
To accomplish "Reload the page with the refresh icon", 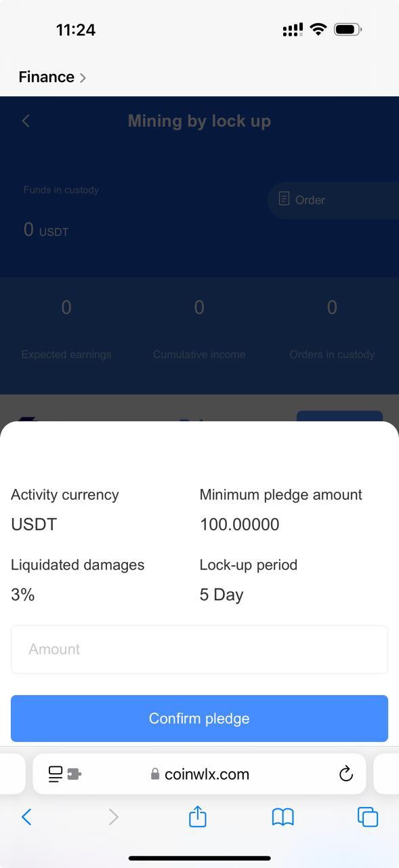I will (346, 774).
